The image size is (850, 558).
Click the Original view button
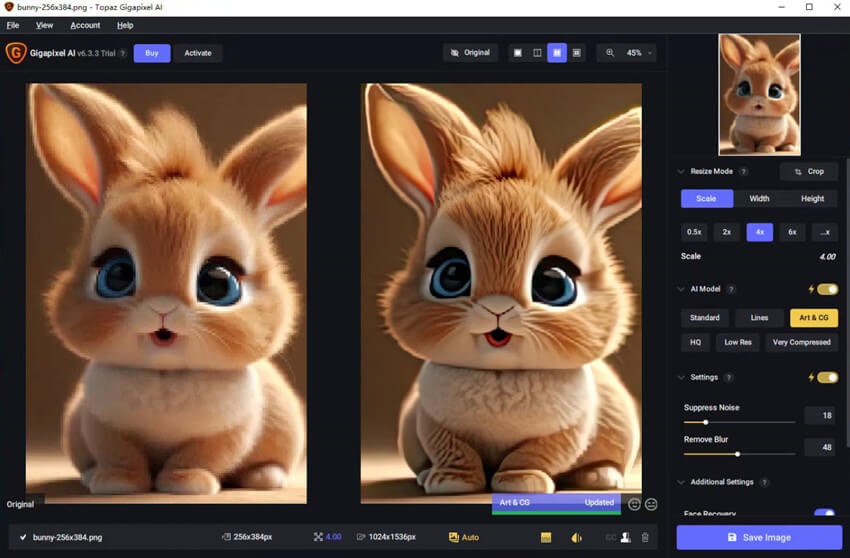point(470,53)
